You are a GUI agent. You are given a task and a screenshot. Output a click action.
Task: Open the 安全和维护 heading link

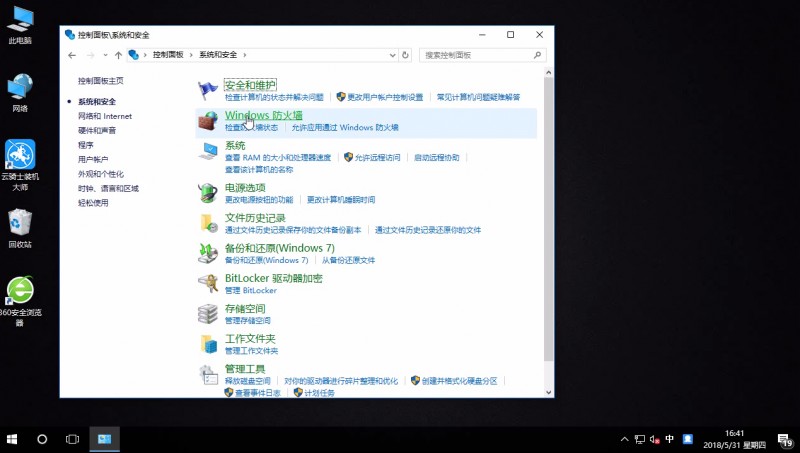click(251, 85)
